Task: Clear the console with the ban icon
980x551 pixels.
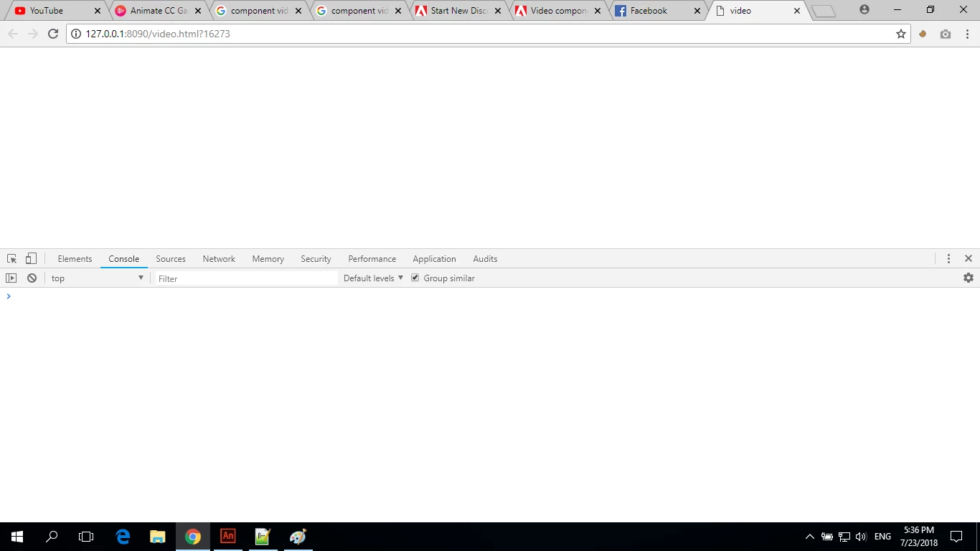Action: pyautogui.click(x=32, y=278)
